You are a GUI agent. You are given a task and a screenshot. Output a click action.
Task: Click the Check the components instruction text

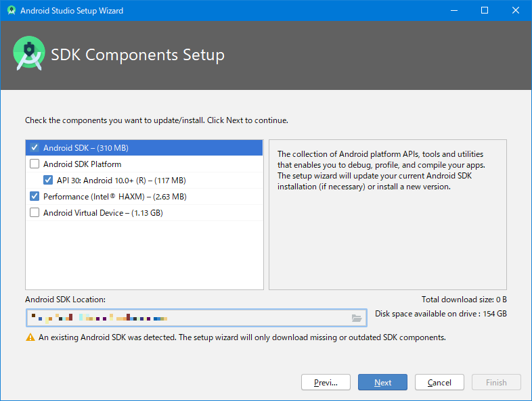pyautogui.click(x=156, y=120)
